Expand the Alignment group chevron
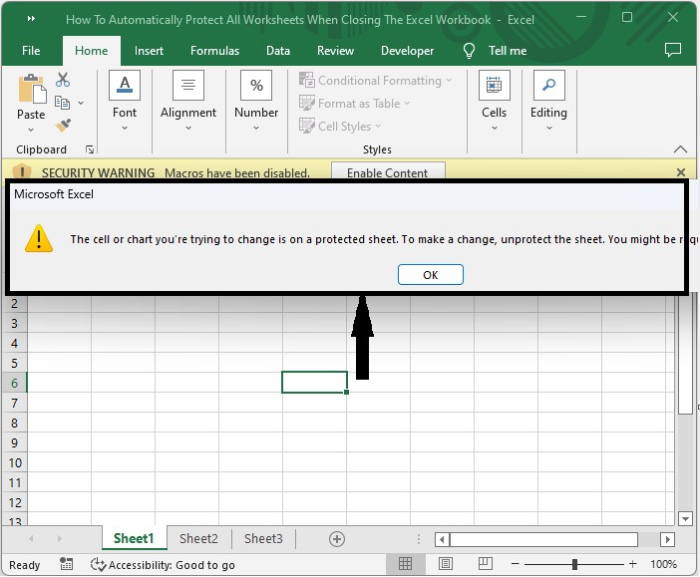The width and height of the screenshot is (700, 577). coord(188,128)
